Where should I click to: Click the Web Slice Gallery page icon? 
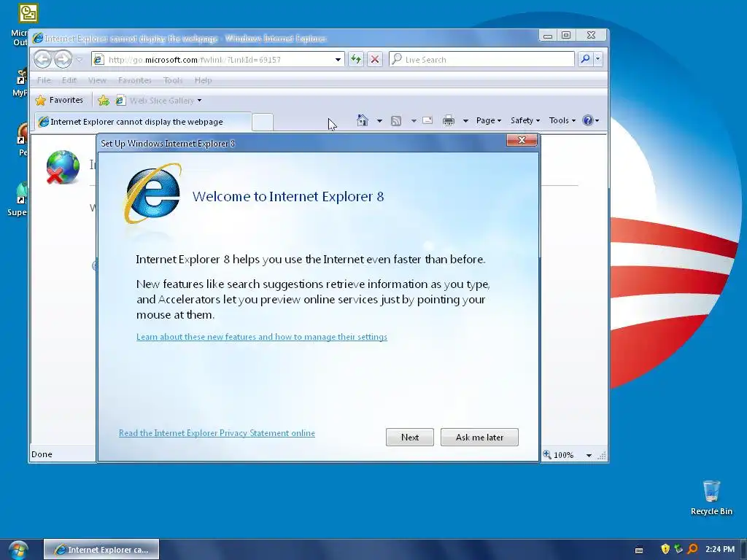point(120,100)
